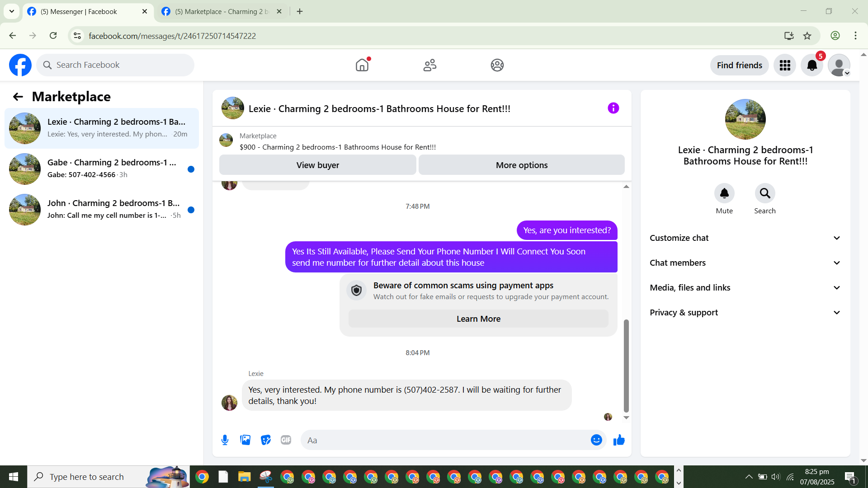Click the browser address bar URL

(x=172, y=36)
